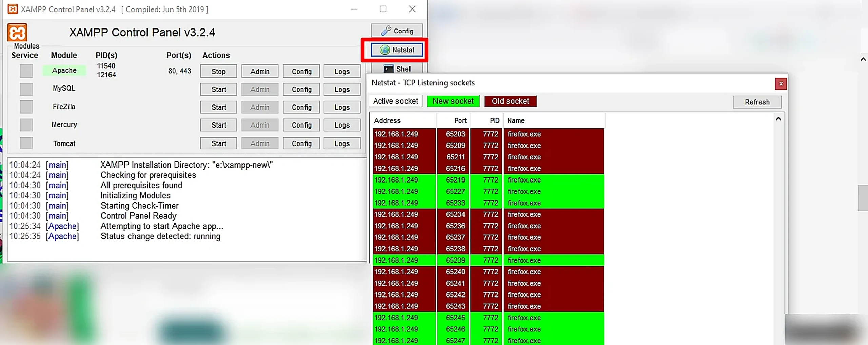Click Apache ports value 80, 443
868x345 pixels.
tap(180, 71)
